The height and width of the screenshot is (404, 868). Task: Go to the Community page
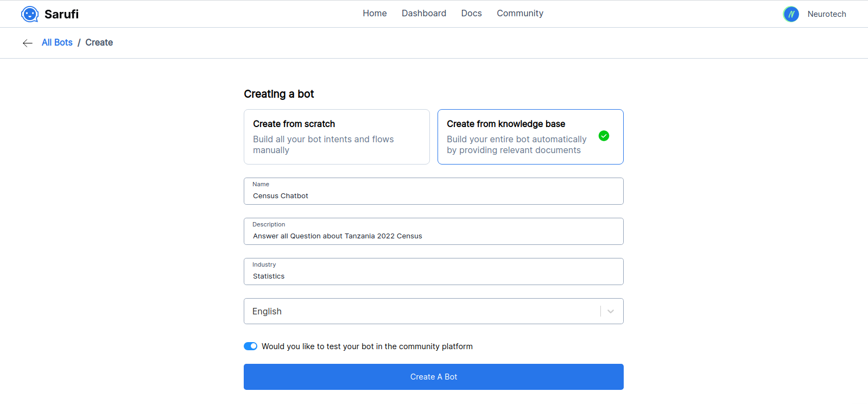(519, 13)
